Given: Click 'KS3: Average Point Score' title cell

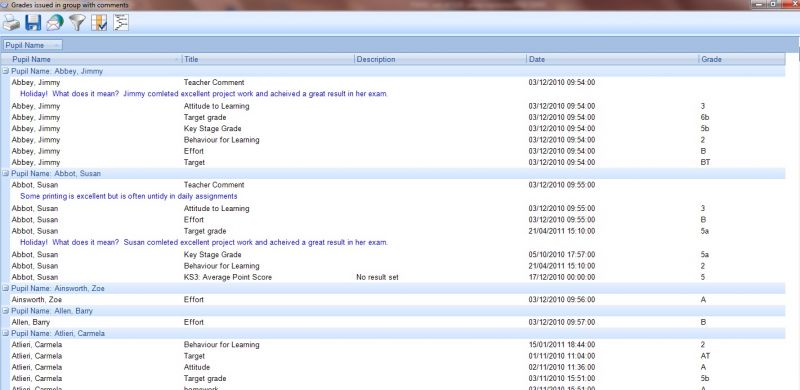Looking at the screenshot, I should click(228, 277).
